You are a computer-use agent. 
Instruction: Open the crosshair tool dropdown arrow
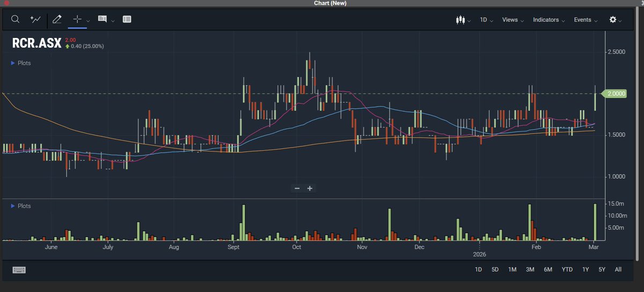88,21
